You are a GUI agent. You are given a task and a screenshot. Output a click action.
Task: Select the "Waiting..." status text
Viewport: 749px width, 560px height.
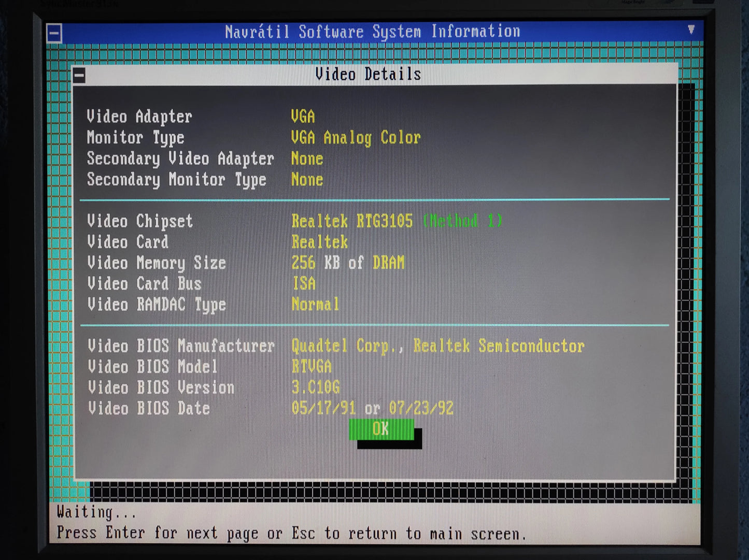(96, 513)
